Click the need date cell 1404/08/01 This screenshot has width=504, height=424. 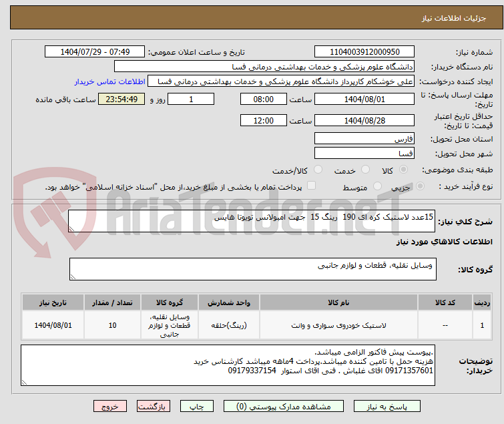[53, 325]
